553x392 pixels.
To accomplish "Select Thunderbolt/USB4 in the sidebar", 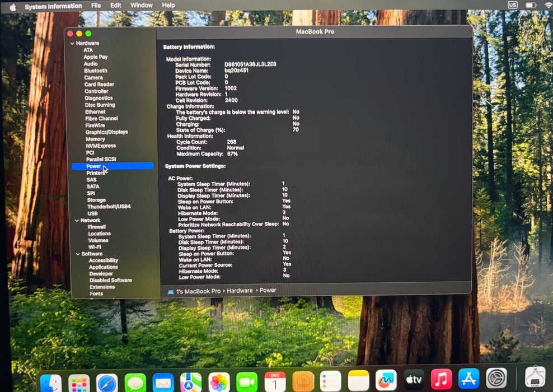I will coord(109,207).
